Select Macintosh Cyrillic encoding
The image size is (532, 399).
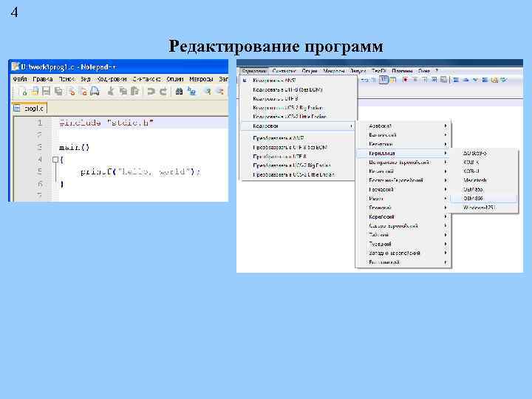484,180
